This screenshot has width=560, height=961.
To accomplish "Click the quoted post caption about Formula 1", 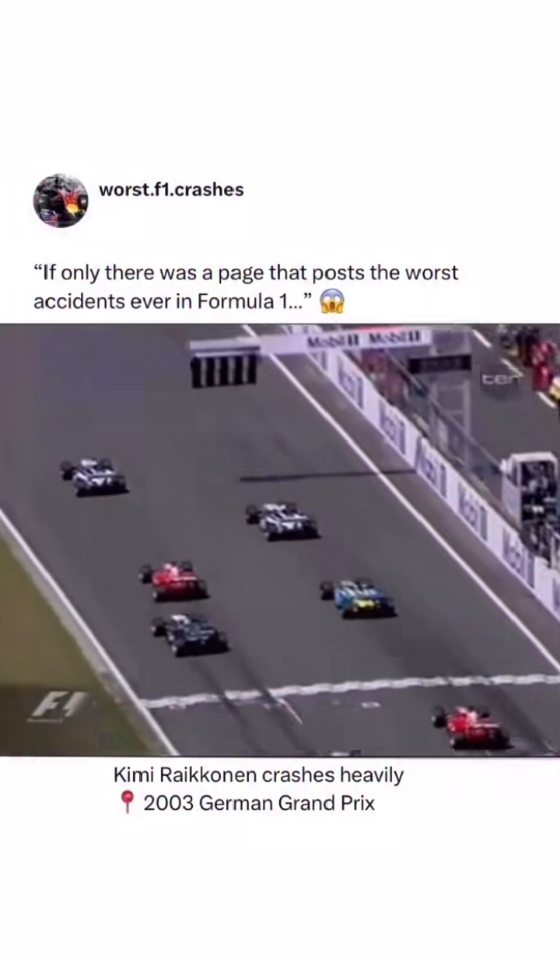I will 246,287.
